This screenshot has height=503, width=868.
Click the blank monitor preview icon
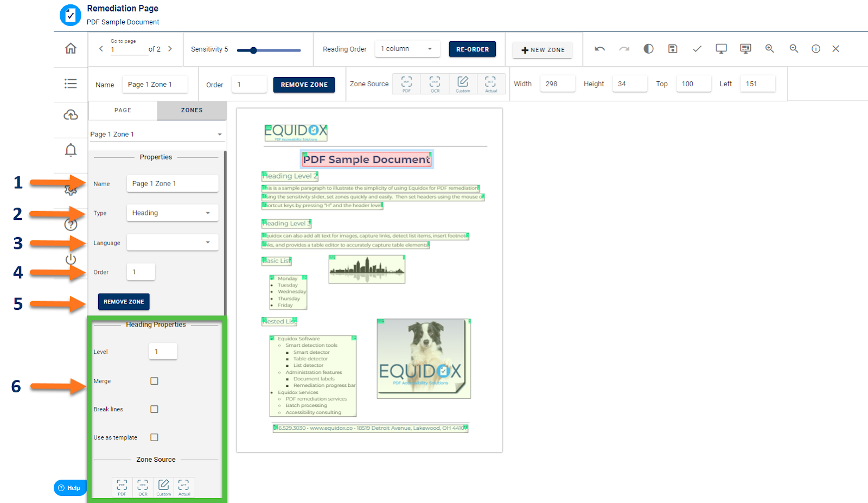[721, 49]
